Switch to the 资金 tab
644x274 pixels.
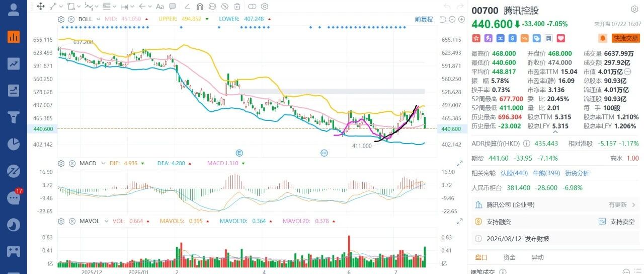point(510,257)
